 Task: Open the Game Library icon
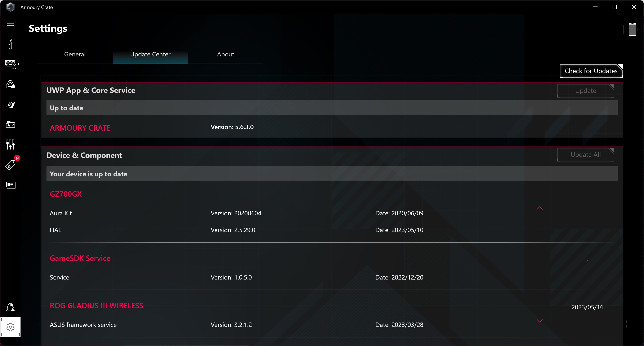pyautogui.click(x=10, y=124)
